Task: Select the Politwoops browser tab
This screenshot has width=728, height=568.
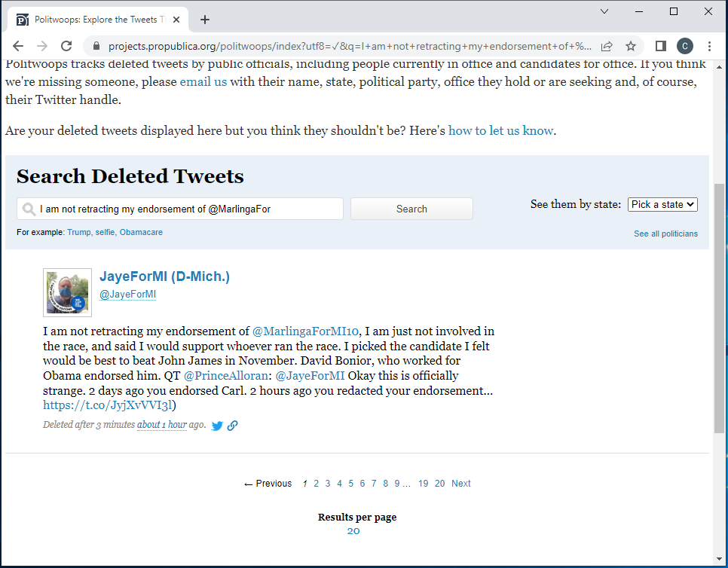Action: [97, 20]
